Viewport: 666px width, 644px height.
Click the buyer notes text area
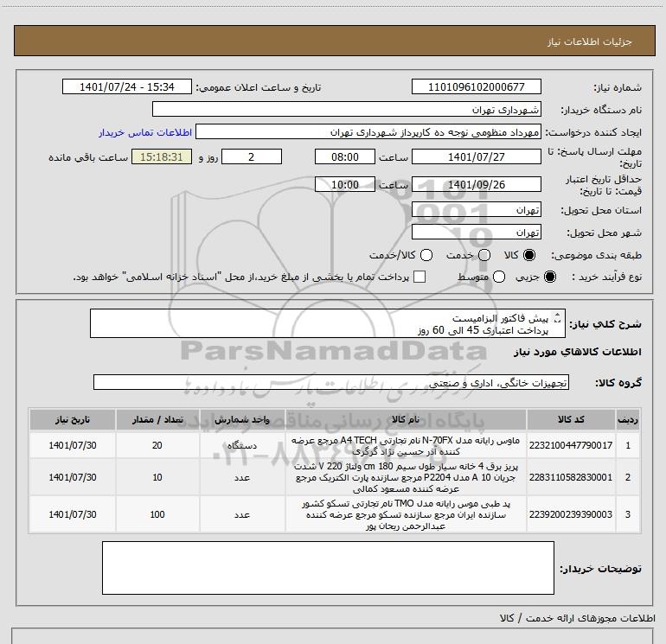328,568
